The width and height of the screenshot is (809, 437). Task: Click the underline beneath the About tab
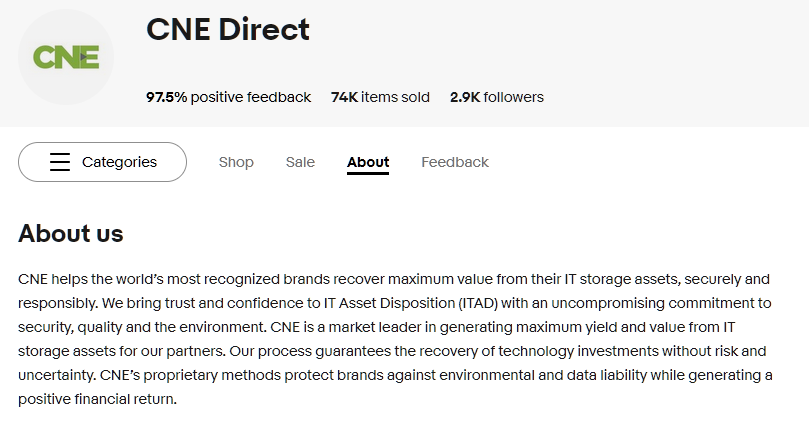click(x=368, y=173)
